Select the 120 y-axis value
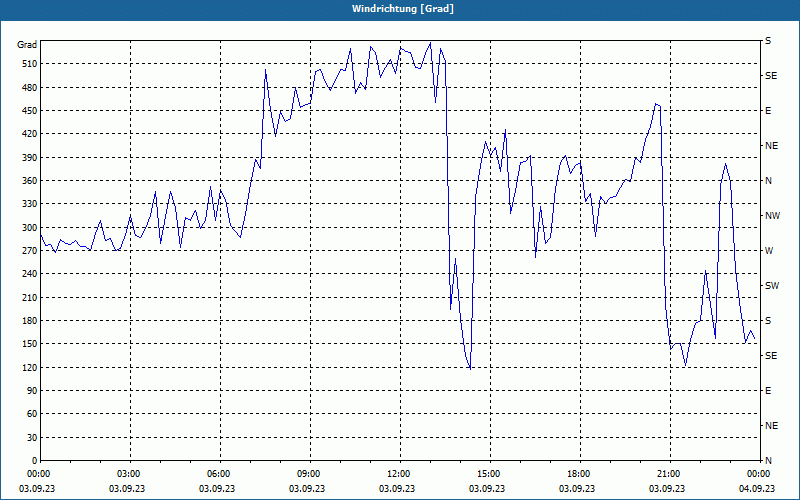 (x=29, y=367)
